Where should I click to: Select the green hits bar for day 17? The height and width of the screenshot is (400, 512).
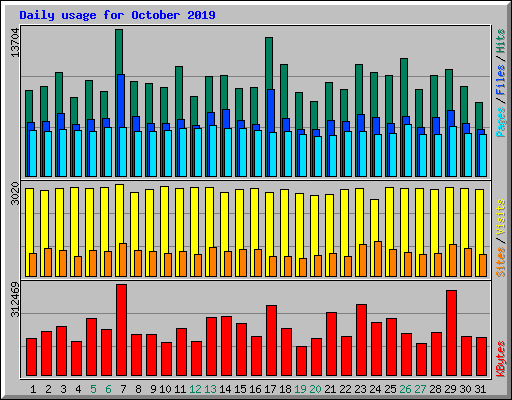pyautogui.click(x=269, y=63)
